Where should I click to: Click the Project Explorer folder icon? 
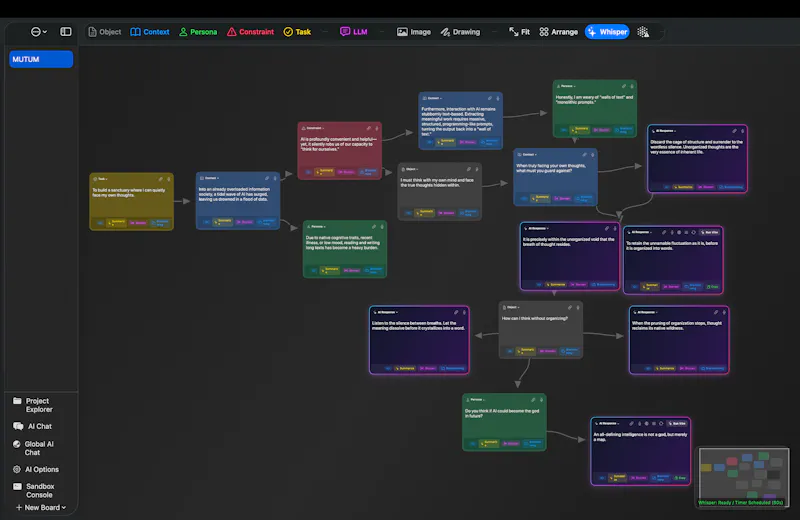point(17,401)
